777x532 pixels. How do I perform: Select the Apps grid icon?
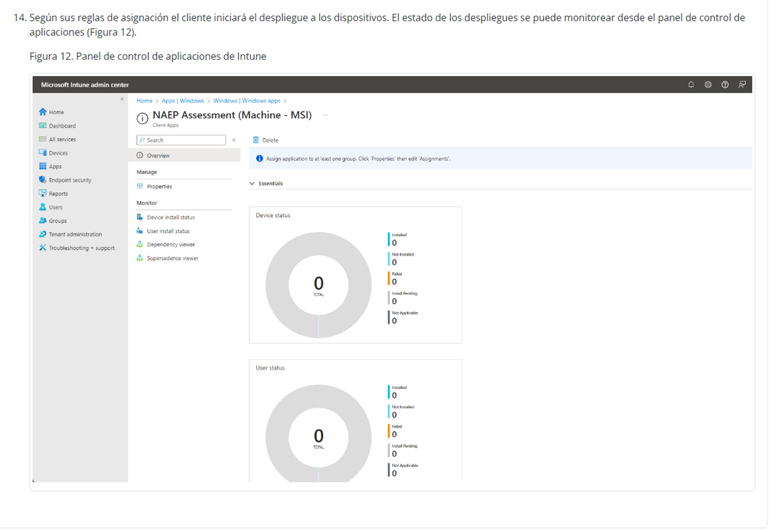[x=43, y=166]
